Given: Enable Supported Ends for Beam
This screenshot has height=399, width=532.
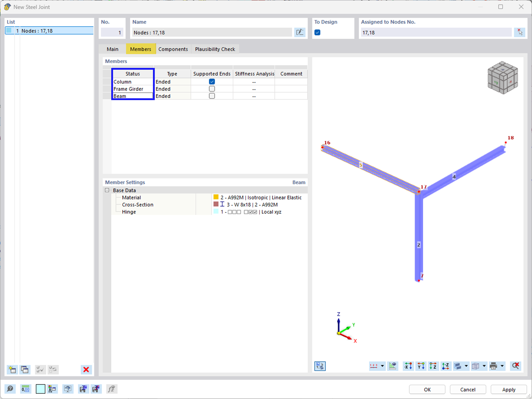Looking at the screenshot, I should [x=212, y=96].
